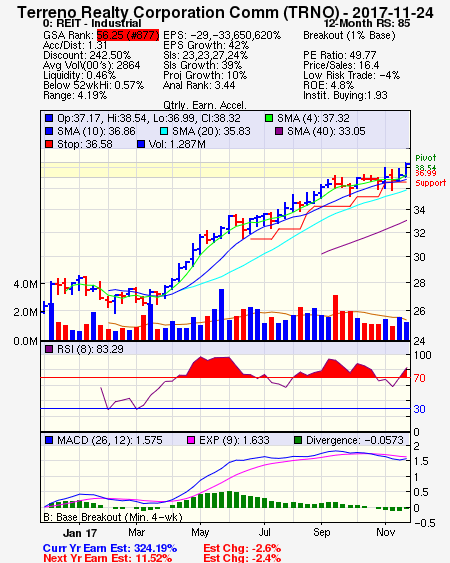Click the blue Vol legend square
Screen dimensions: 450x563
pos(141,144)
